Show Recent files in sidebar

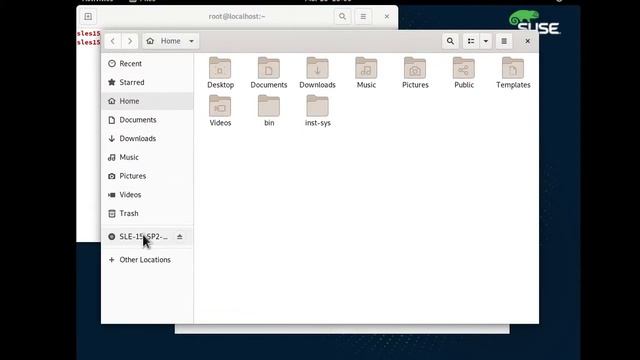tap(147, 64)
